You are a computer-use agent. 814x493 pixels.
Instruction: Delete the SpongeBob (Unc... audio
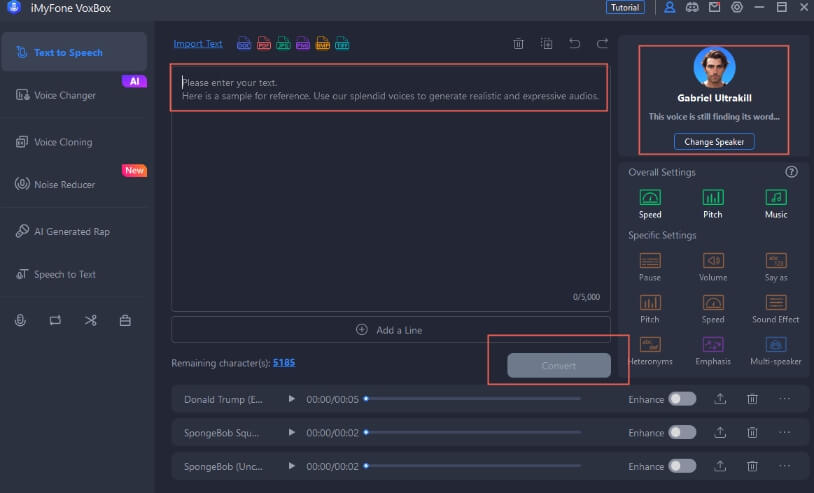[x=752, y=466]
